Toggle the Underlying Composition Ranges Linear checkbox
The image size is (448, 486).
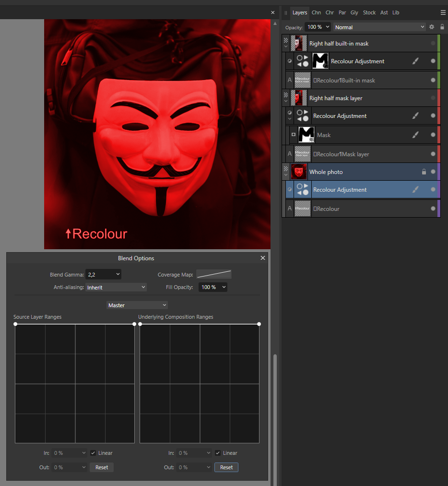[x=218, y=453]
